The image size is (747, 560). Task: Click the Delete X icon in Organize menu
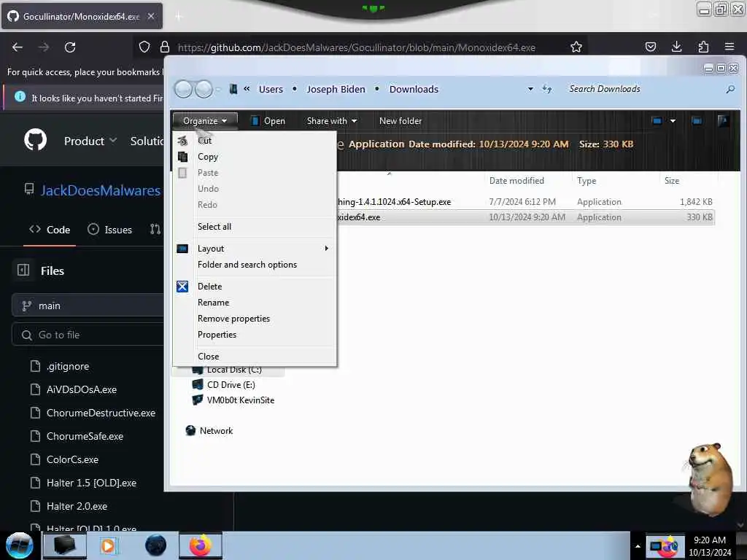[182, 286]
